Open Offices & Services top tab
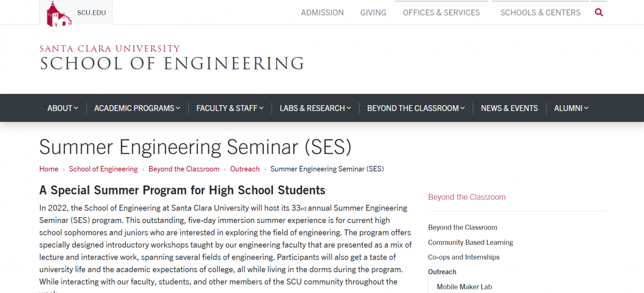644x293 pixels. click(441, 13)
